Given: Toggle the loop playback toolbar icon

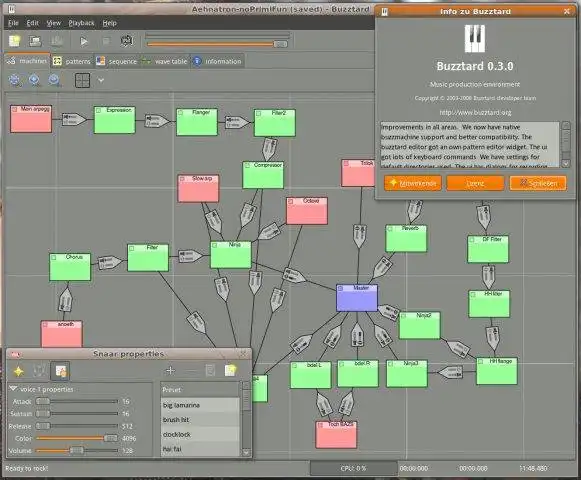Looking at the screenshot, I should [x=127, y=41].
